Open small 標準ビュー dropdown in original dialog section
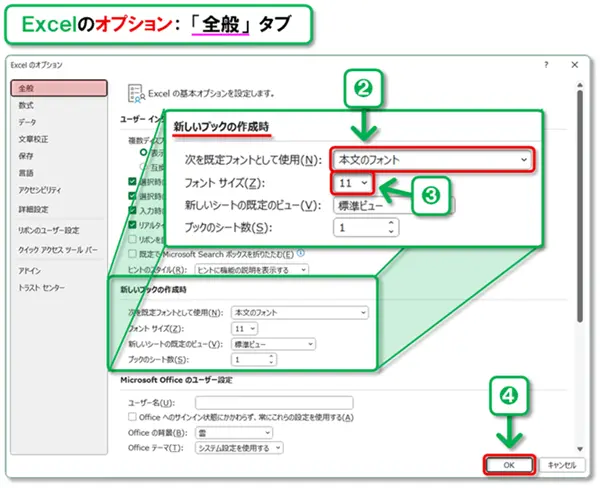 click(273, 344)
